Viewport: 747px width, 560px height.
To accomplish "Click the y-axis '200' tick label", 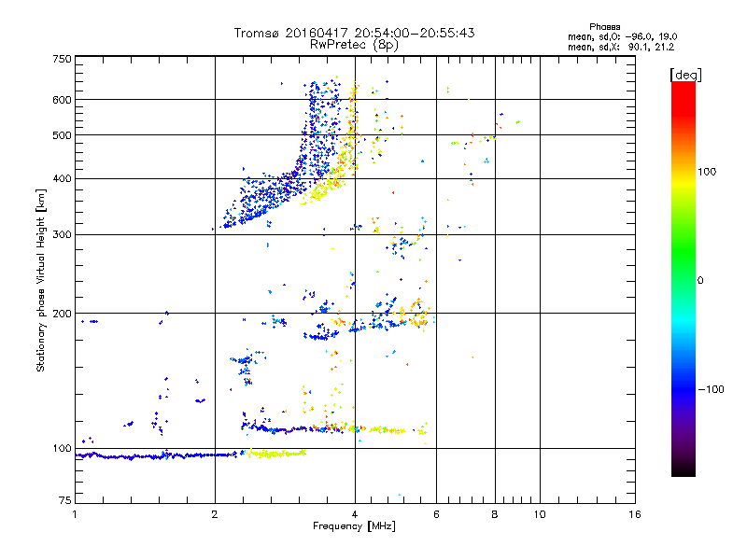I will pyautogui.click(x=62, y=314).
